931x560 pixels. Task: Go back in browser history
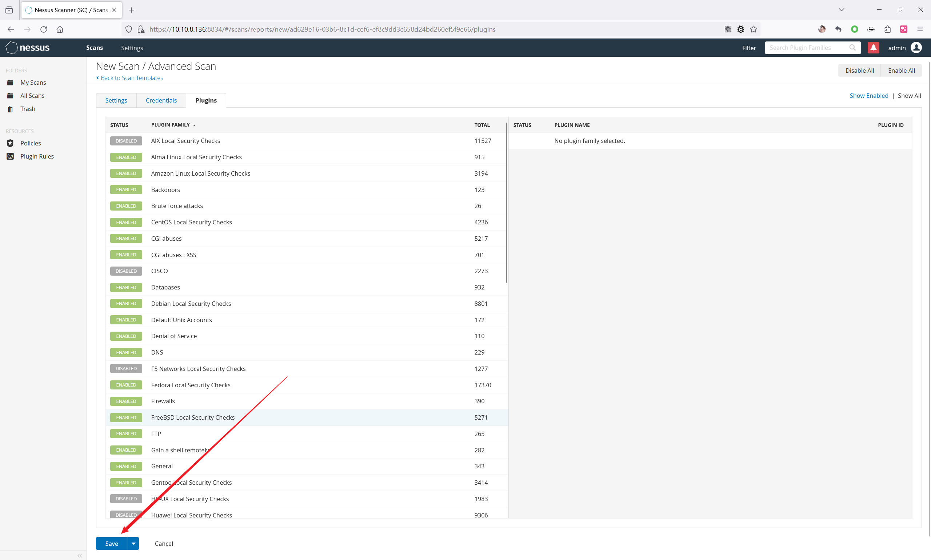(x=11, y=29)
